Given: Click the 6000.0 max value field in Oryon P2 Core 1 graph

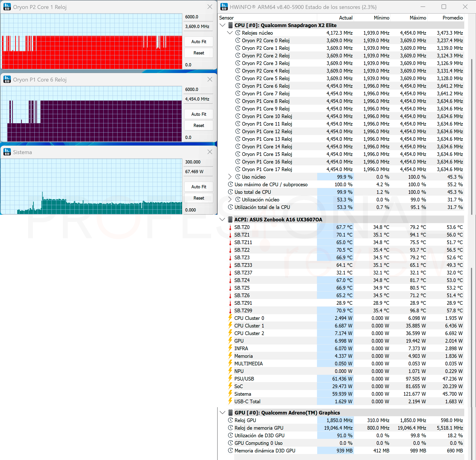Looking at the screenshot, I should pyautogui.click(x=198, y=17).
